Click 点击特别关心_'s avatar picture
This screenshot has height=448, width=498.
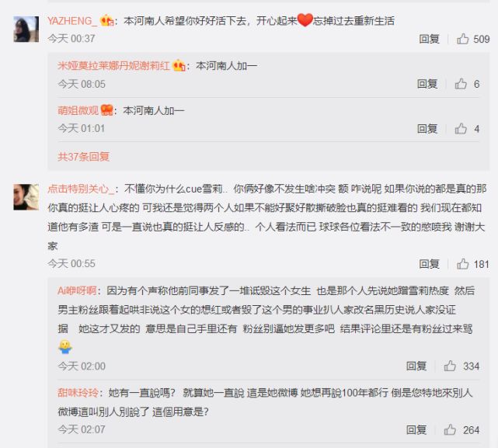[26, 197]
